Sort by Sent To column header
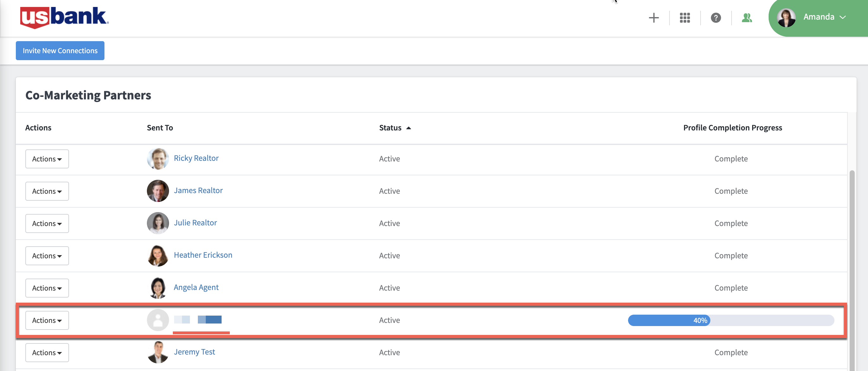 pos(160,128)
